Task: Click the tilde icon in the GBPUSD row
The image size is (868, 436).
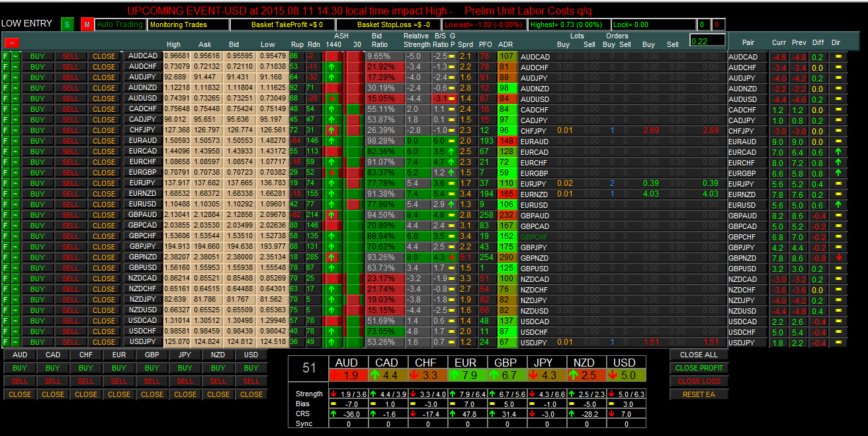Action: tap(15, 268)
